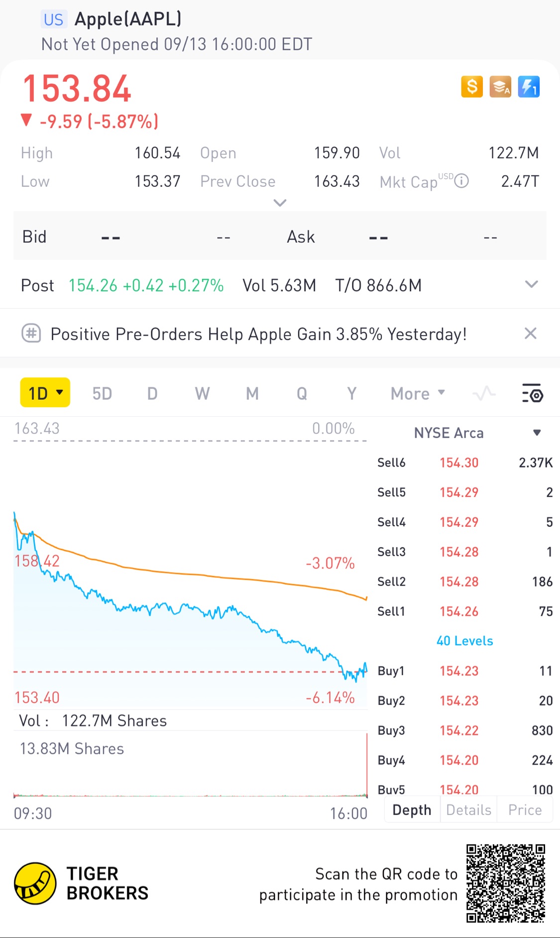Open the NYSE Arca exchange dropdown
This screenshot has height=938, width=560.
pos(537,433)
